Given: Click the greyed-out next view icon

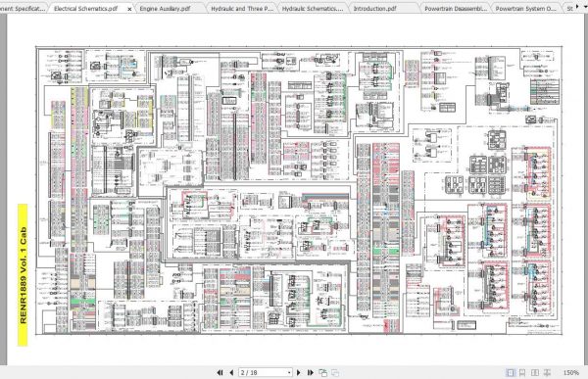Looking at the screenshot, I should [x=335, y=372].
